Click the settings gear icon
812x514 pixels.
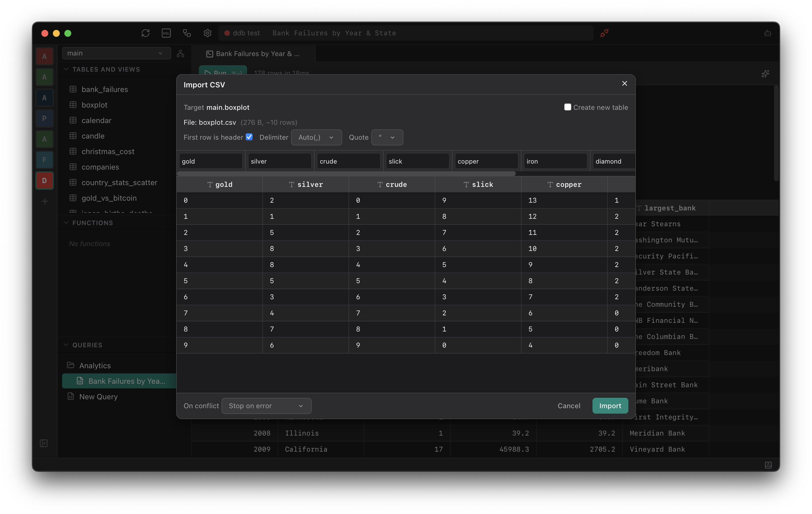pos(207,33)
